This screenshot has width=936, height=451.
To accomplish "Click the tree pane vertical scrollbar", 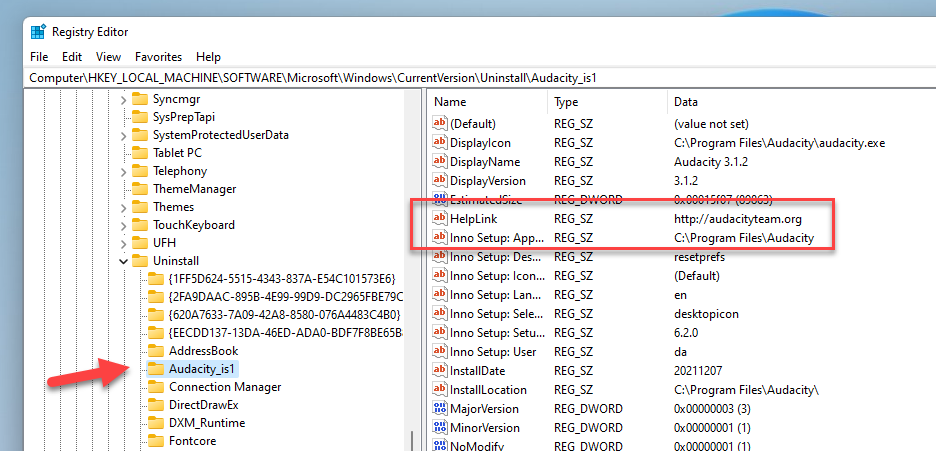I will [412, 270].
